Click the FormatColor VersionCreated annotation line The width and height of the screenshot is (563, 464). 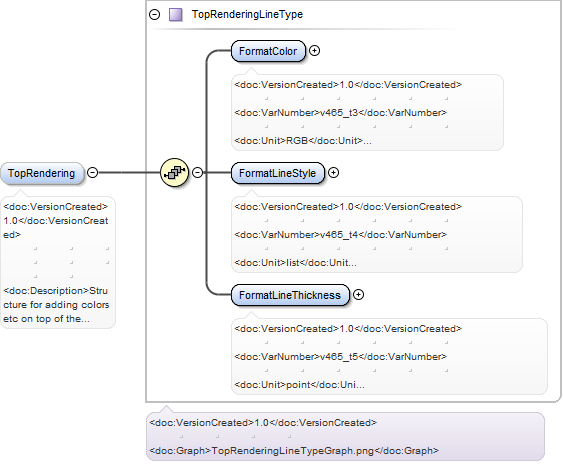(348, 85)
